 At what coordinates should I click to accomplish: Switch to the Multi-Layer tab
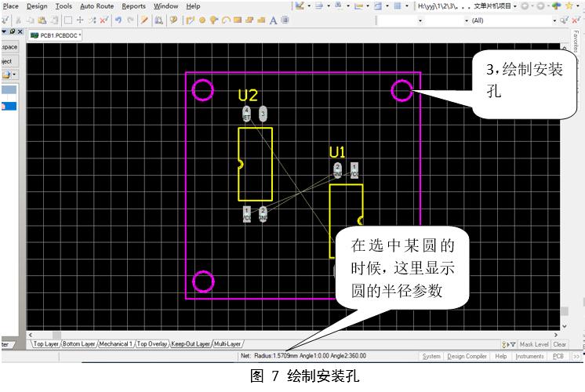[x=227, y=344]
